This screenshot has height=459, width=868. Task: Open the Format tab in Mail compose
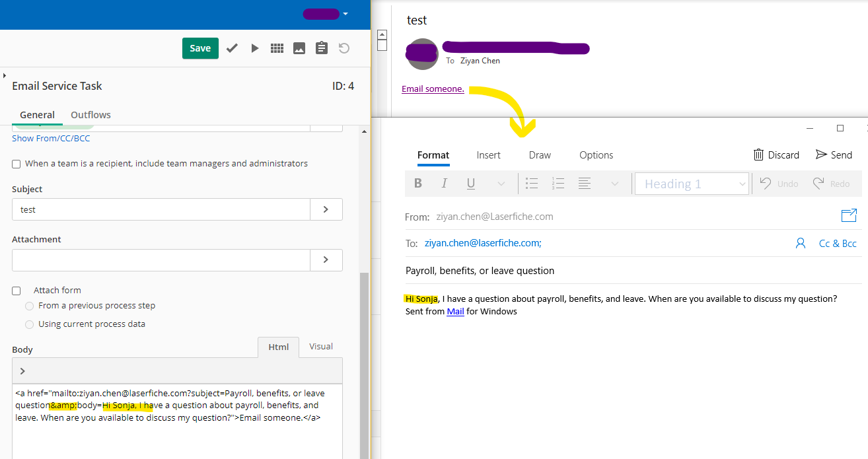[433, 155]
